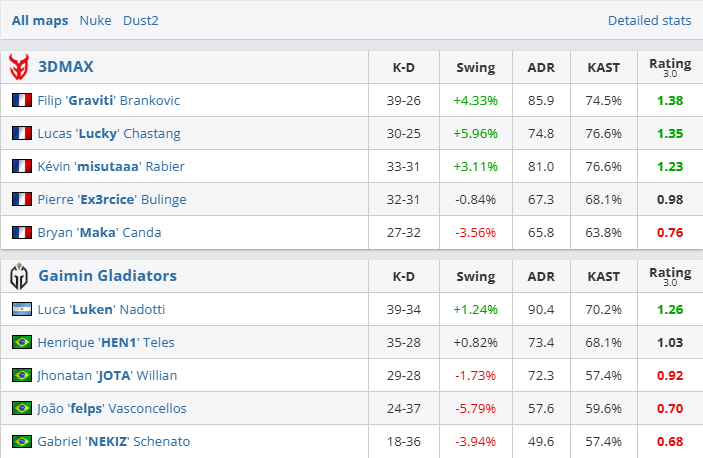The height and width of the screenshot is (458, 703).
Task: Click the Brazil flag beside NEKIZ
Action: coord(21,442)
